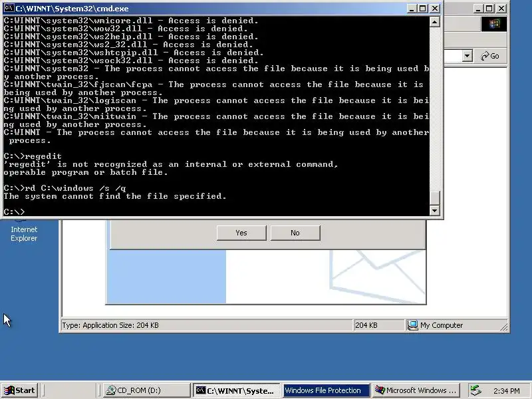Click the cmd.exe title bar system icon
The height and width of the screenshot is (399, 532).
tap(9, 8)
